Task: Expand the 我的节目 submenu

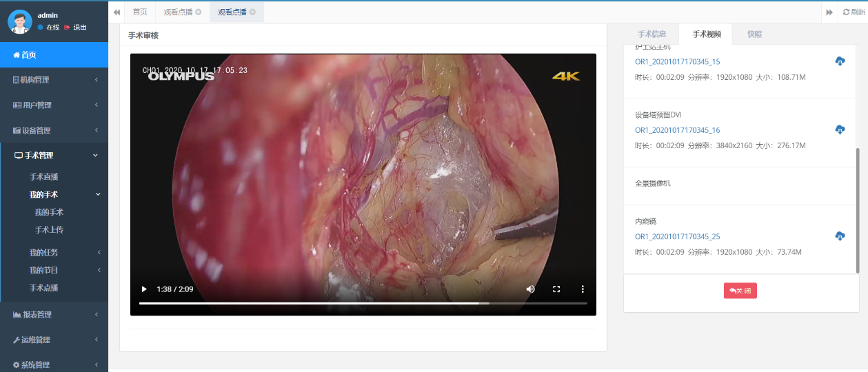Action: 54,270
